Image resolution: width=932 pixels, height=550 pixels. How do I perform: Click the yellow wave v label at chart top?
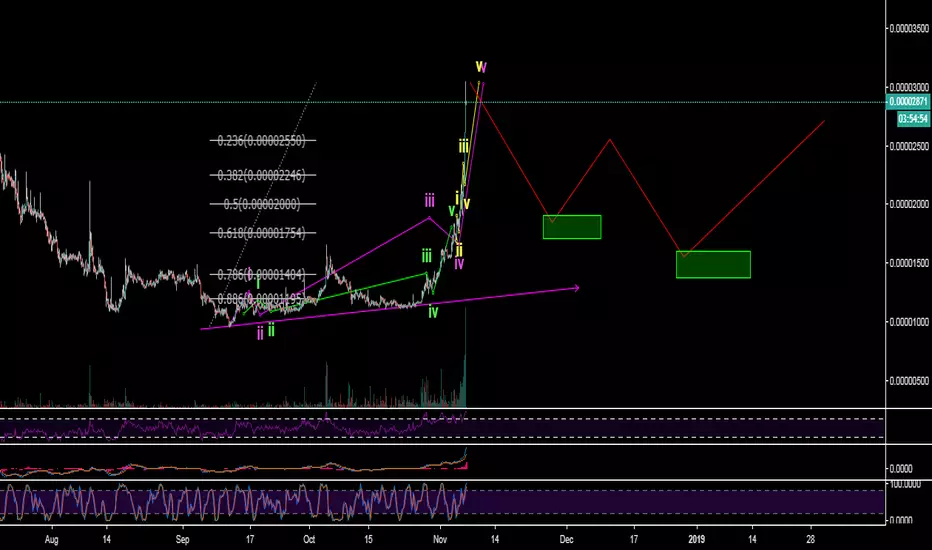point(481,67)
